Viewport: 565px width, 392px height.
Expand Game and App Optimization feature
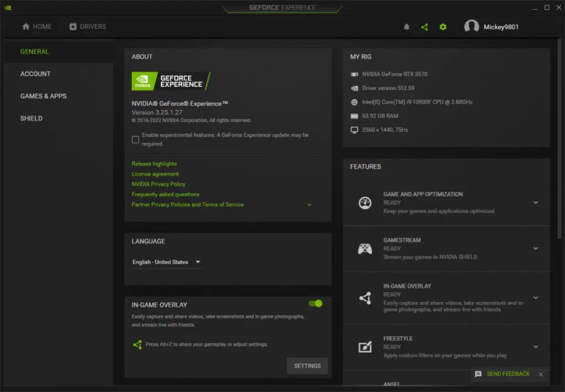point(536,202)
